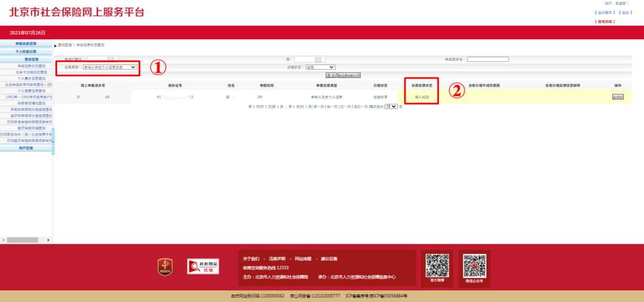Screen dimensions: 644x302
Task: Click the sidebar scrollbar right arrow
Action: click(x=48, y=239)
